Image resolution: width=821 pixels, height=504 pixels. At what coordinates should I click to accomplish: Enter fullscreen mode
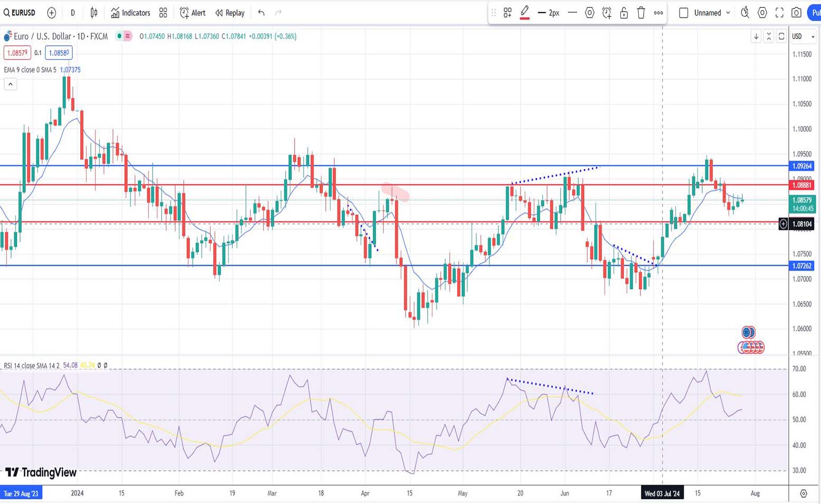tap(779, 13)
